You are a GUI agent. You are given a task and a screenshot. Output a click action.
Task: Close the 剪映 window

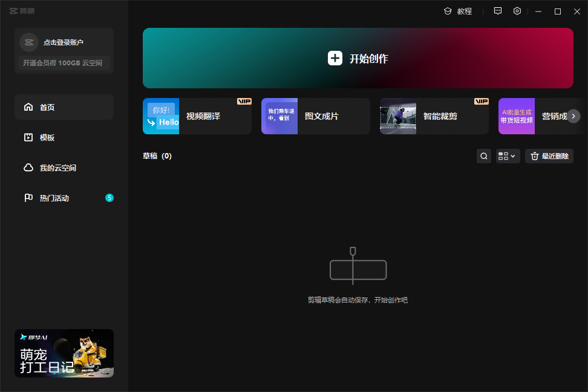coord(577,11)
